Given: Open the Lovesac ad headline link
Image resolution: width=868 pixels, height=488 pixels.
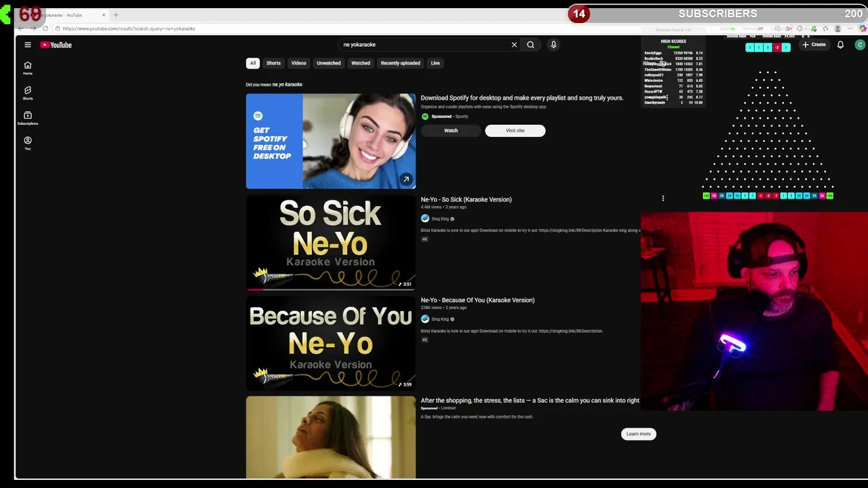Looking at the screenshot, I should 530,401.
